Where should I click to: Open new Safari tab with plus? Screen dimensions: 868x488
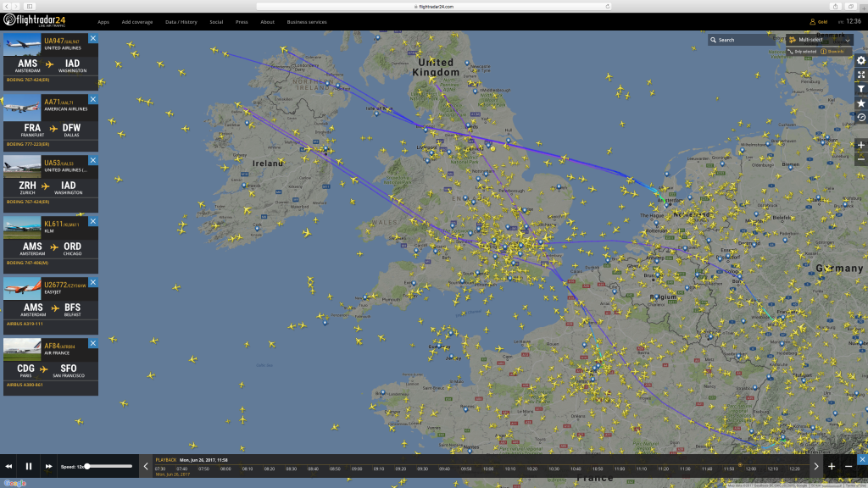[864, 7]
